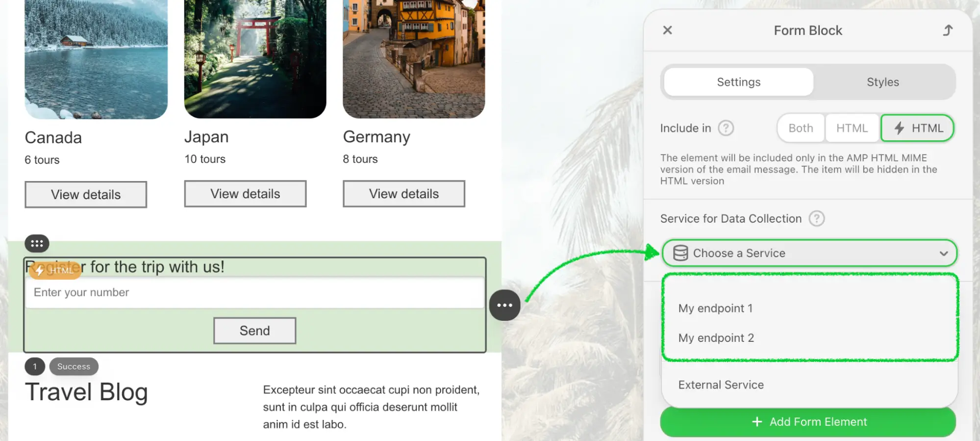Screen dimensions: 980x441
Task: Select the plain HTML include option
Action: click(x=852, y=128)
